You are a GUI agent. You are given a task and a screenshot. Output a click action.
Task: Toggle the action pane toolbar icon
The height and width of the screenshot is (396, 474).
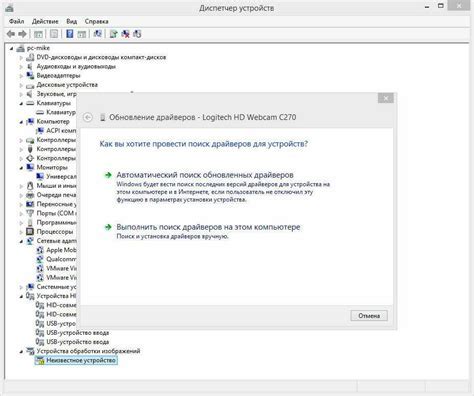82,34
